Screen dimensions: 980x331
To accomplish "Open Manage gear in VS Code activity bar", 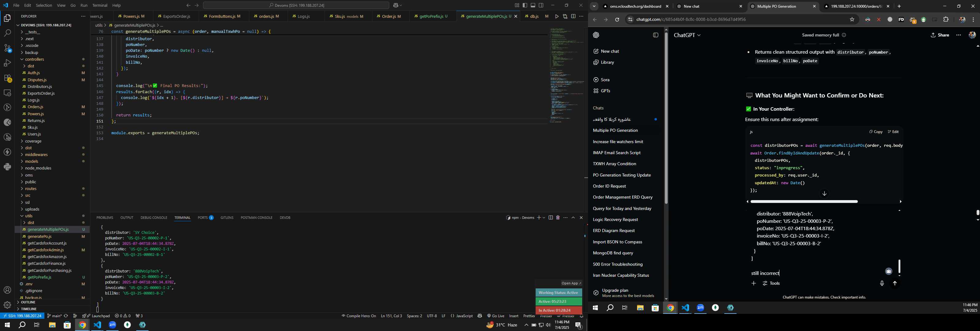I will [7, 305].
